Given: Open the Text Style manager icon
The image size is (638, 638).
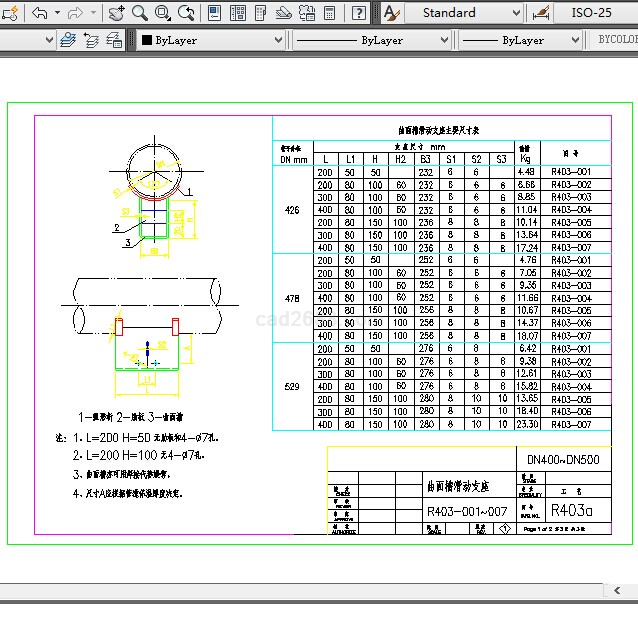Looking at the screenshot, I should 390,13.
